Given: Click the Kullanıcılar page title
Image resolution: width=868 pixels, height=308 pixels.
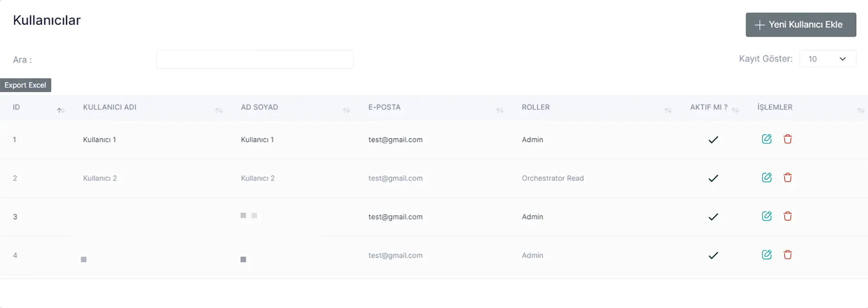Looking at the screenshot, I should [47, 20].
